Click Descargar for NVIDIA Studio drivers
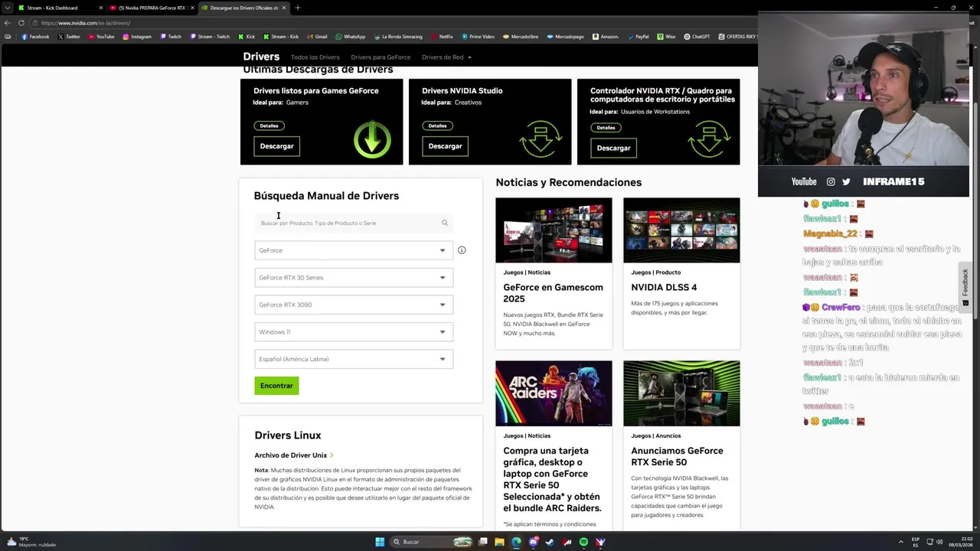 point(445,146)
